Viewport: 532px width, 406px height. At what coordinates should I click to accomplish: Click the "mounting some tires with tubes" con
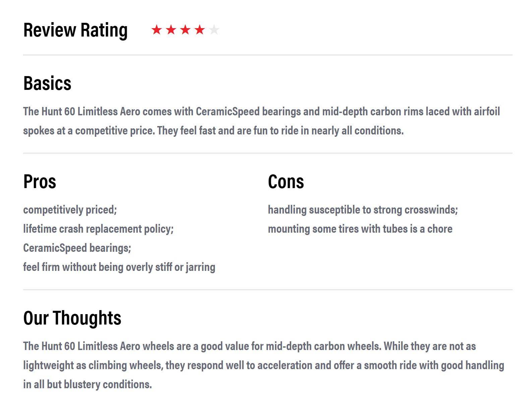point(360,229)
